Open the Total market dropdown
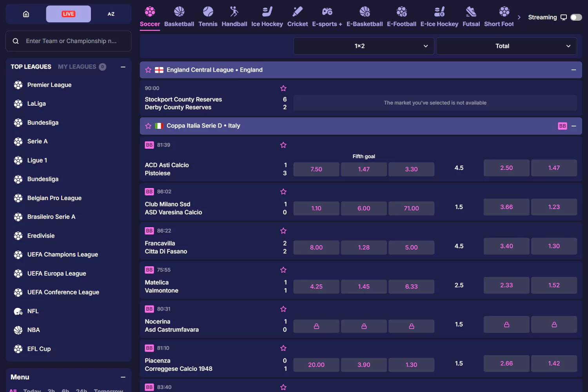588x392 pixels. click(x=506, y=46)
